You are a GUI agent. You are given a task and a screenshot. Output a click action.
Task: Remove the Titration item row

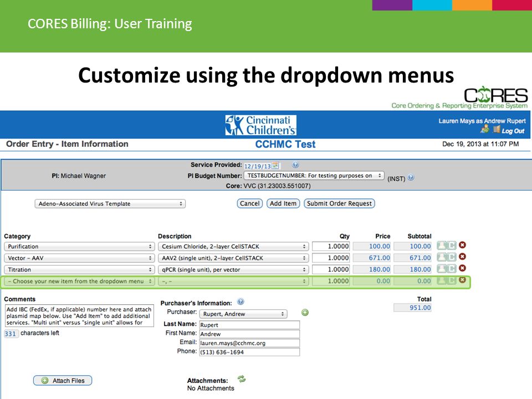(x=462, y=268)
